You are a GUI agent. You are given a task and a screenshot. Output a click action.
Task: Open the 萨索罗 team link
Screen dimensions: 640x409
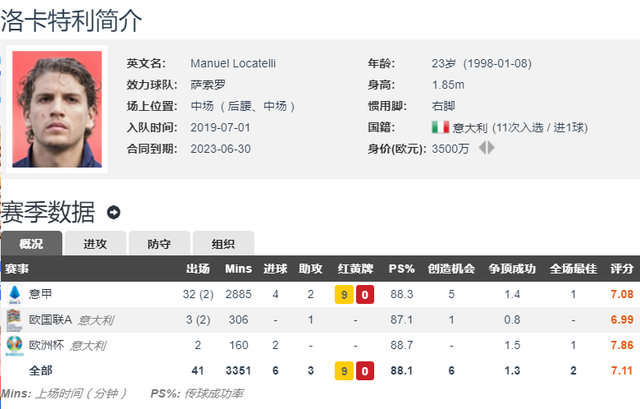pos(207,85)
